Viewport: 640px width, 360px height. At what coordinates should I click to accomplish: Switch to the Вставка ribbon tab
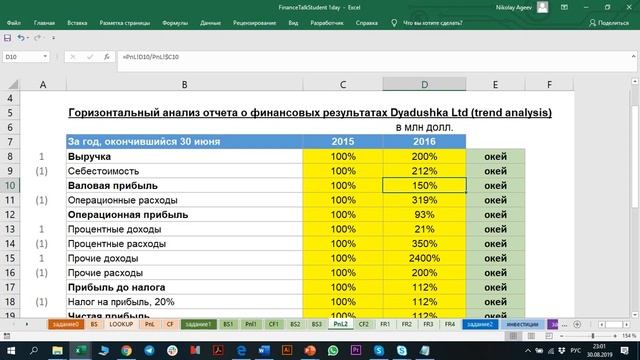77,23
